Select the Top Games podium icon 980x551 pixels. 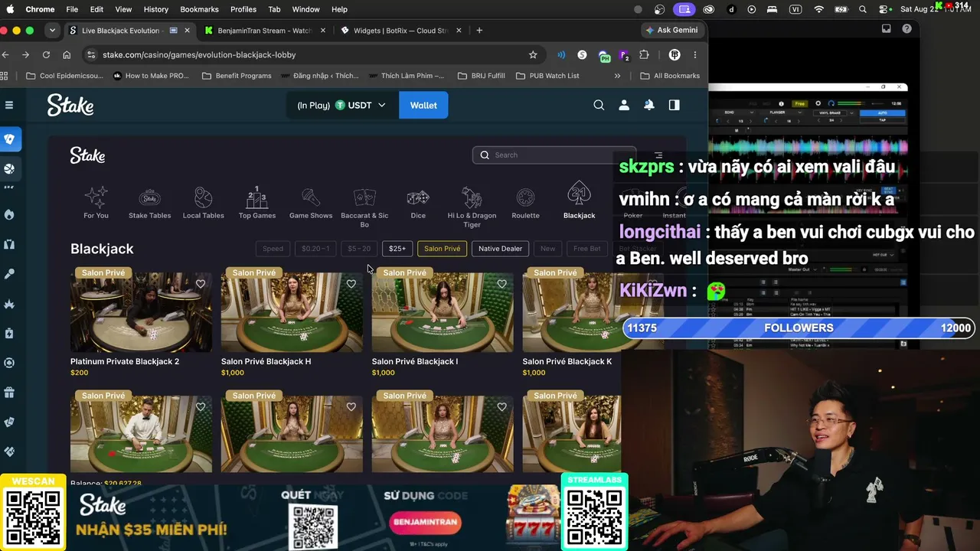[x=257, y=197]
